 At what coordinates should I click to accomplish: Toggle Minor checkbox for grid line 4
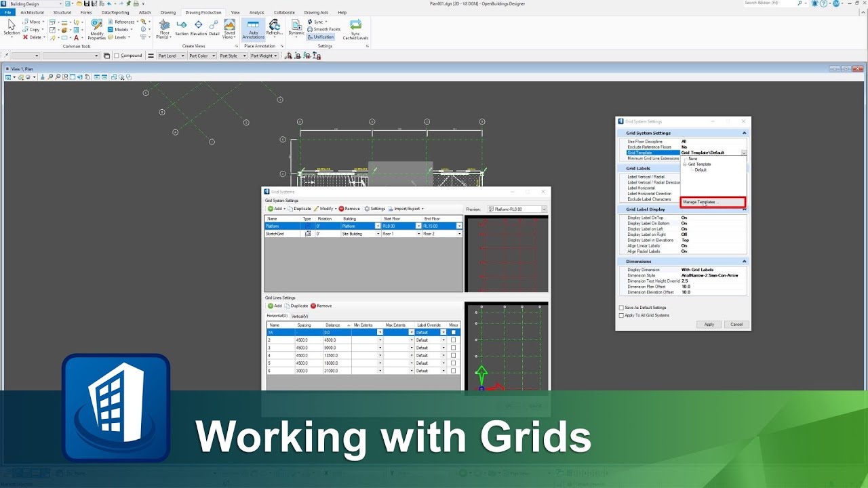pyautogui.click(x=453, y=355)
